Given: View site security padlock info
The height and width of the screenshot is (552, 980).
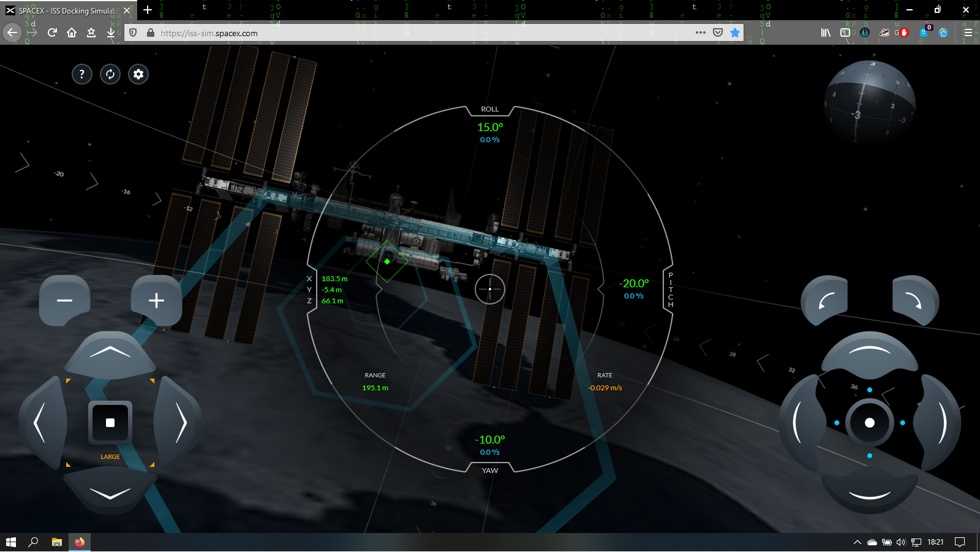Looking at the screenshot, I should 151,32.
